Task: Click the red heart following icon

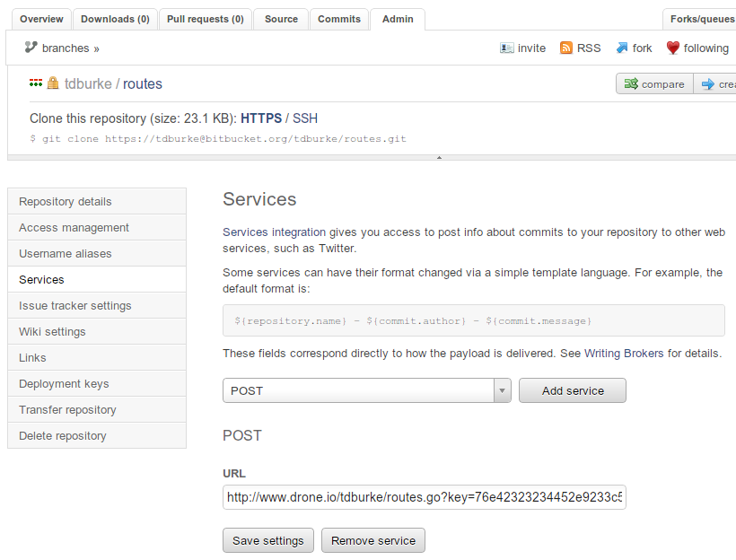Action: tap(672, 48)
